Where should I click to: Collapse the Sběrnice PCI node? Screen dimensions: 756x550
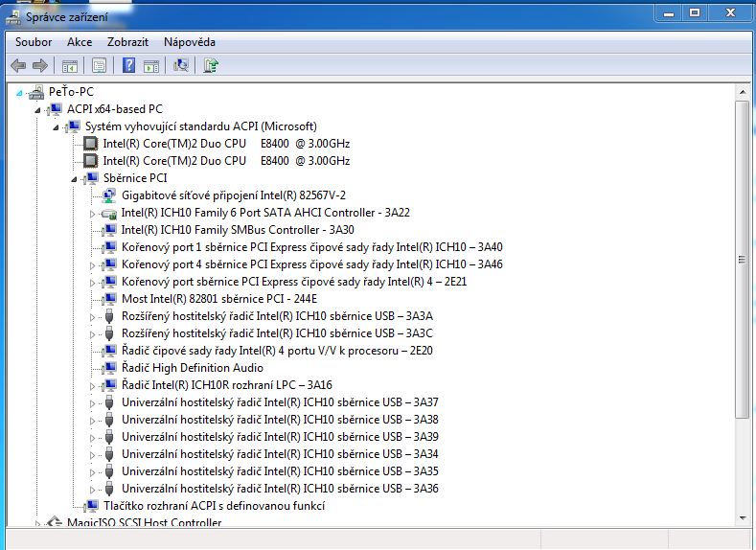point(74,179)
